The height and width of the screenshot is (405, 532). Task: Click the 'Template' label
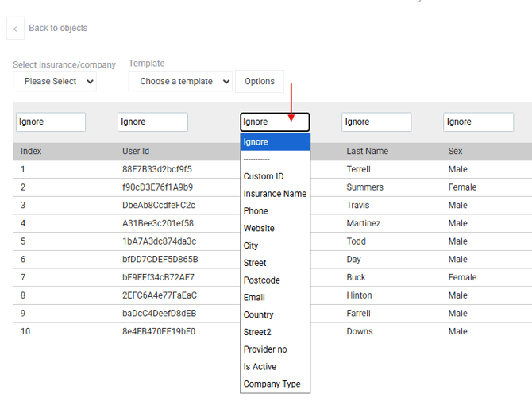147,64
